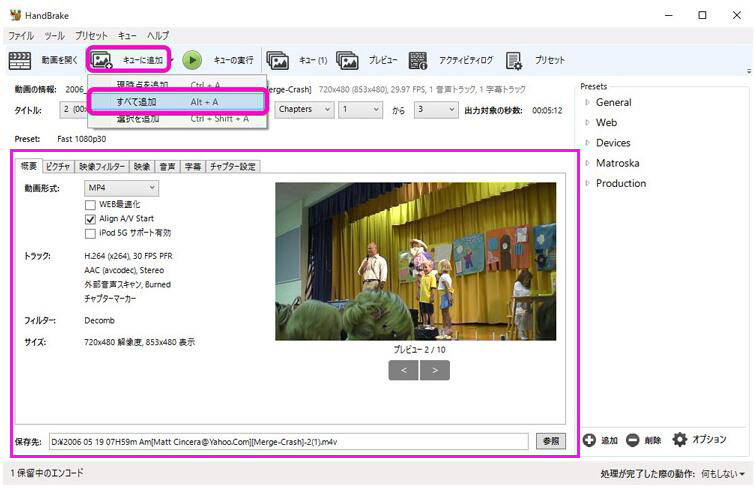Open the アクティビティログ icon
Screen dimensions: 756x489
point(418,60)
